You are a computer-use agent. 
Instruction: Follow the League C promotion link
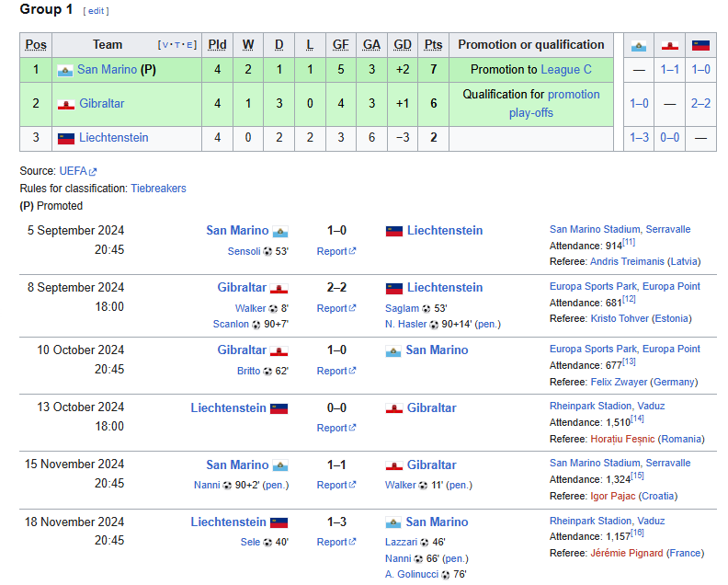(566, 70)
